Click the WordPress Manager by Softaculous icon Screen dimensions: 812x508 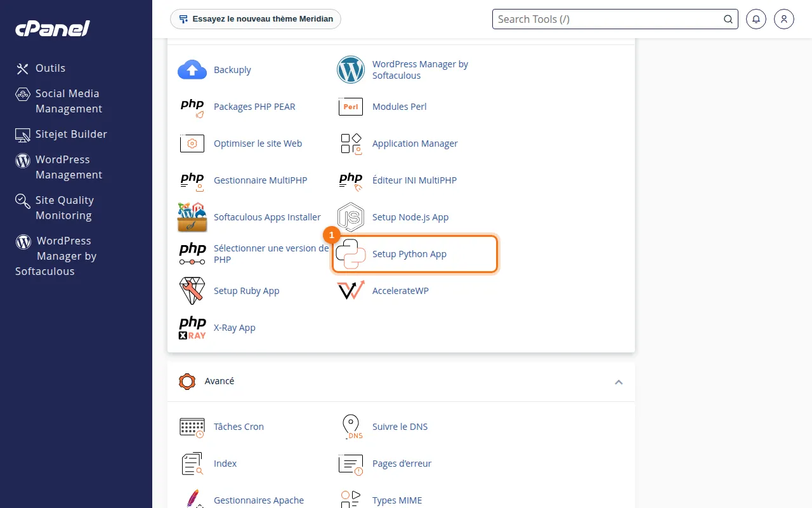351,70
